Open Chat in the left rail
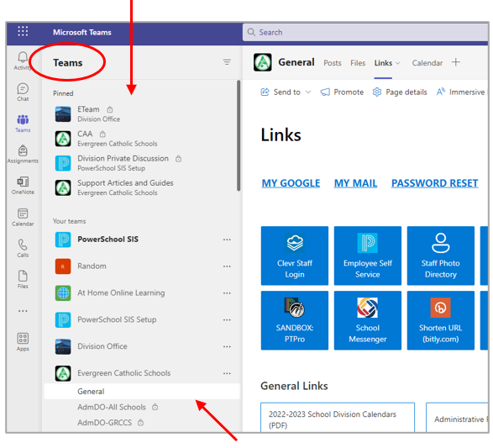 pyautogui.click(x=23, y=92)
